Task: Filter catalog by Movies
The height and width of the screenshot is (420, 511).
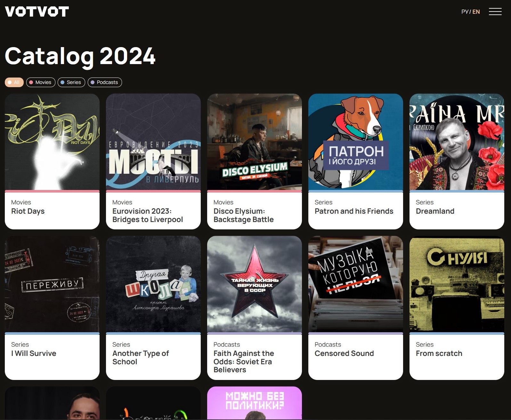Action: point(41,82)
